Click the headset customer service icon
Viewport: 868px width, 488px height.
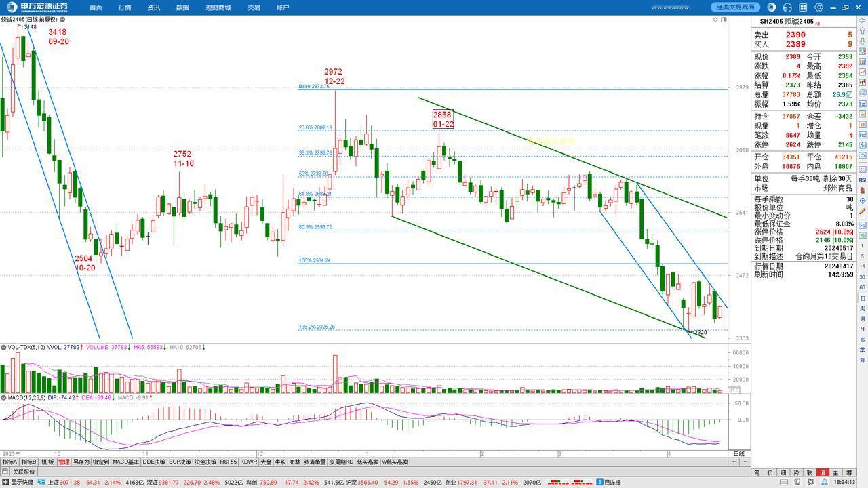pyautogui.click(x=787, y=7)
